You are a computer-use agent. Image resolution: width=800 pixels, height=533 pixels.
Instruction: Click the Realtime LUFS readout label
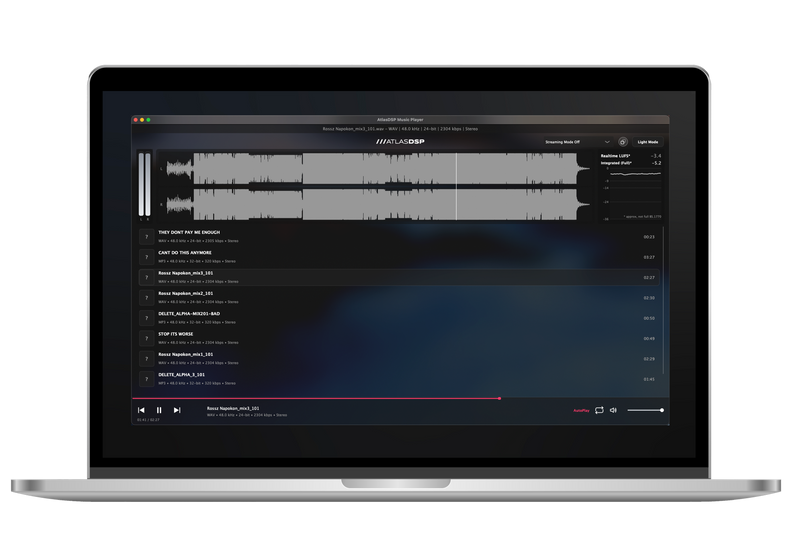(615, 156)
